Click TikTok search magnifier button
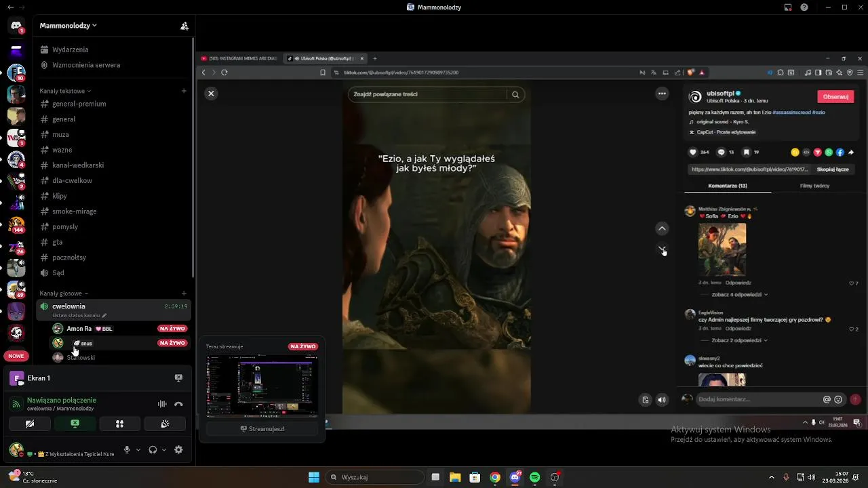The image size is (868, 488). coord(515,94)
